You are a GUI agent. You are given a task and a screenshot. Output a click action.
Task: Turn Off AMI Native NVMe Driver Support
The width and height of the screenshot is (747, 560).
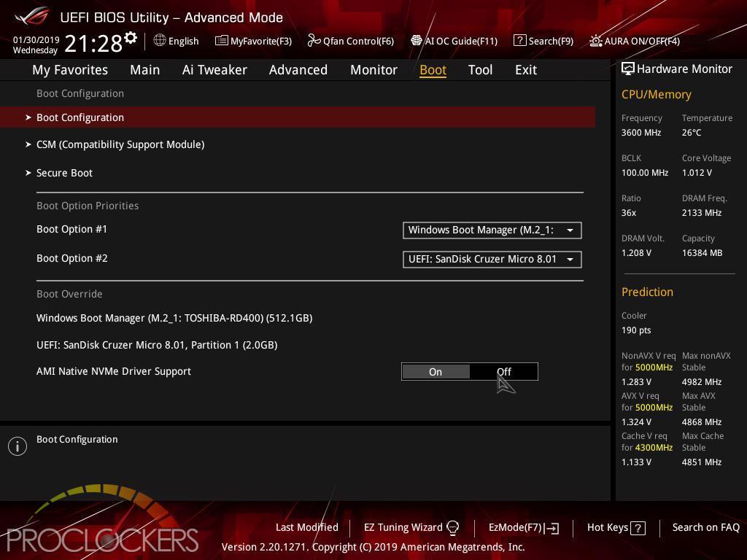[503, 372]
